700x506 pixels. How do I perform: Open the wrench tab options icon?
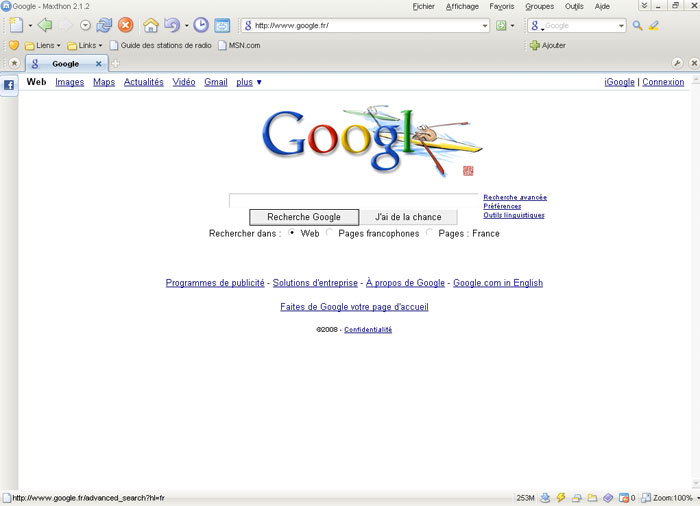coord(677,63)
